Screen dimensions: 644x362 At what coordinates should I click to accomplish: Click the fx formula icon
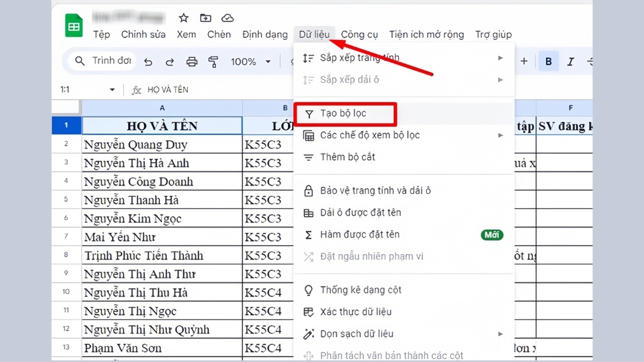[136, 90]
